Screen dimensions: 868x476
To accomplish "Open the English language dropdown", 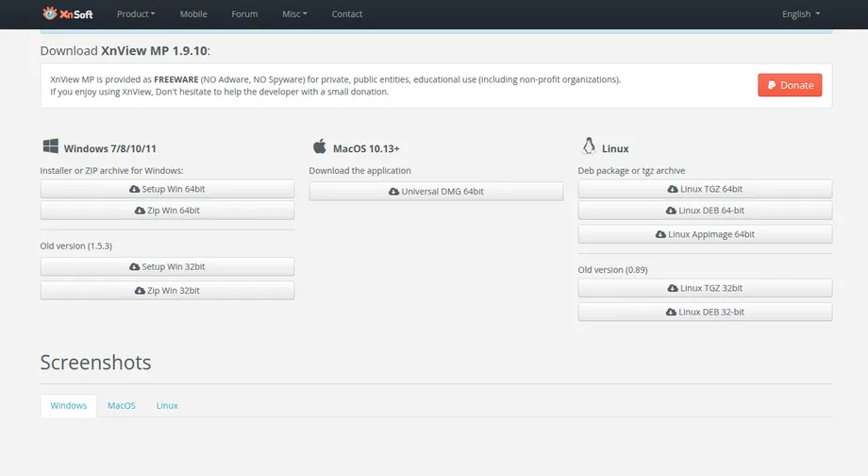I will click(x=801, y=14).
